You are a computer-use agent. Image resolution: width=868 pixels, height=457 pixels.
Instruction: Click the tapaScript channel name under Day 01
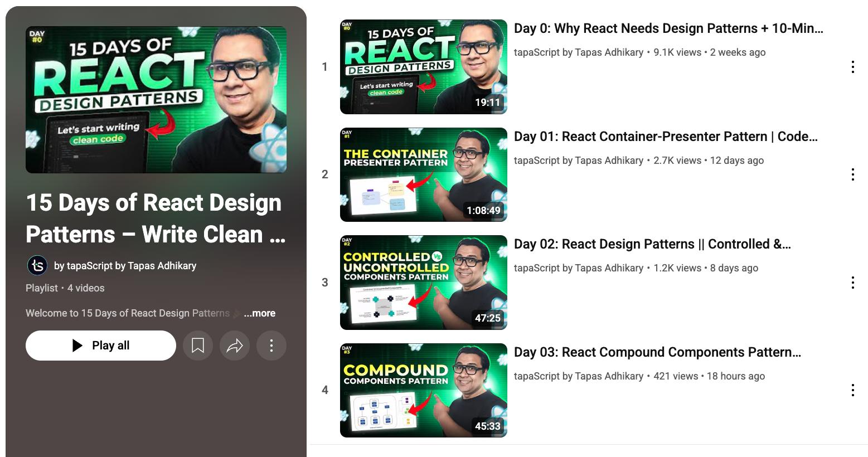point(579,161)
